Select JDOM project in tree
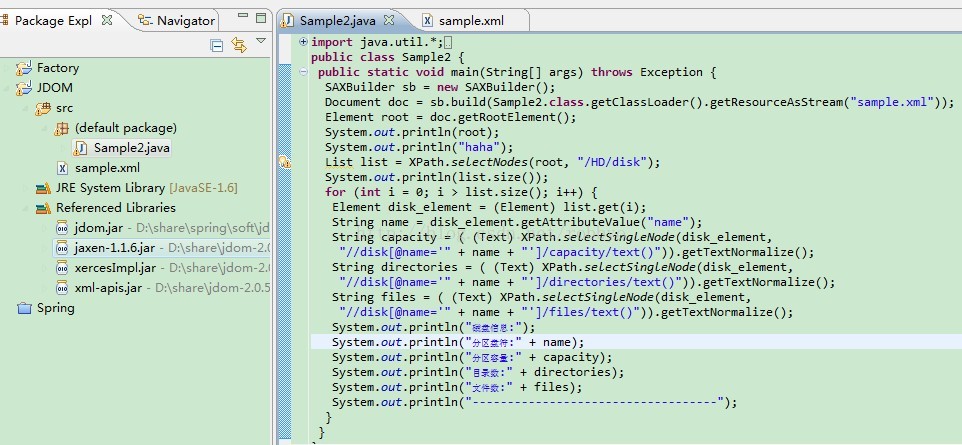The width and height of the screenshot is (962, 445). 55,88
